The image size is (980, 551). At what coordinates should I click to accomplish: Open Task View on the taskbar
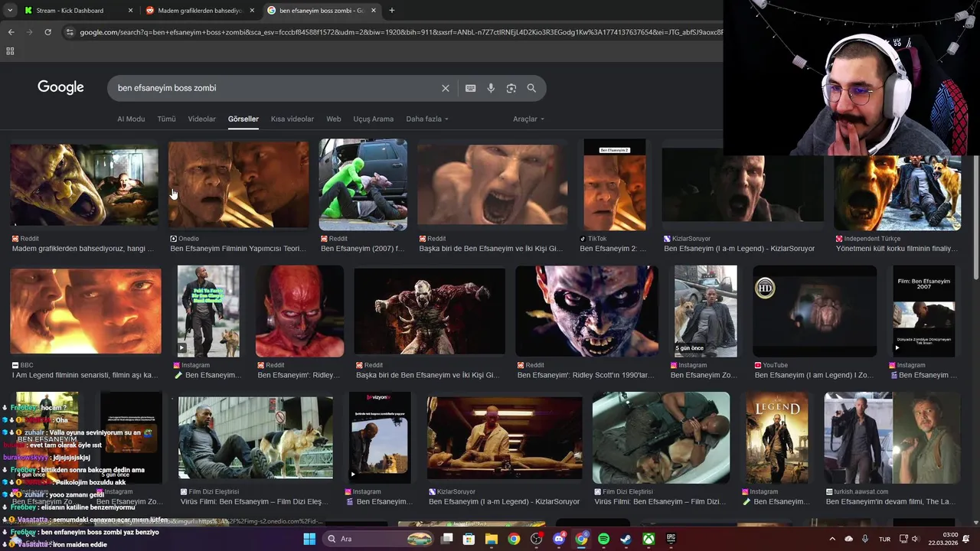(447, 539)
